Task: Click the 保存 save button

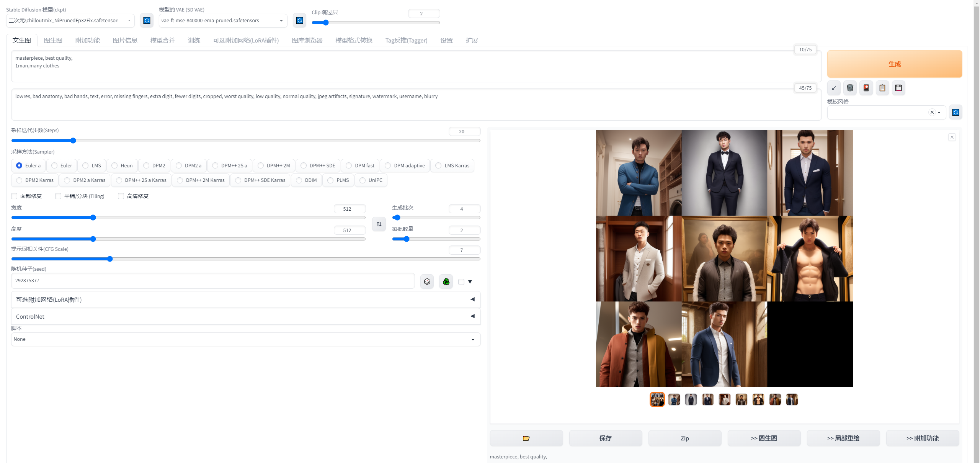Action: [x=606, y=438]
